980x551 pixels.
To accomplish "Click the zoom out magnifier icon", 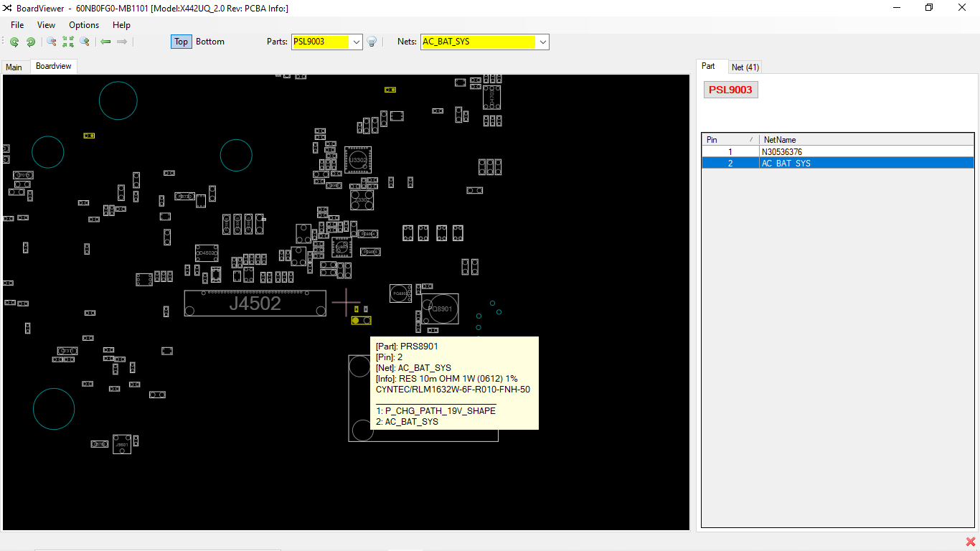I will pyautogui.click(x=52, y=42).
